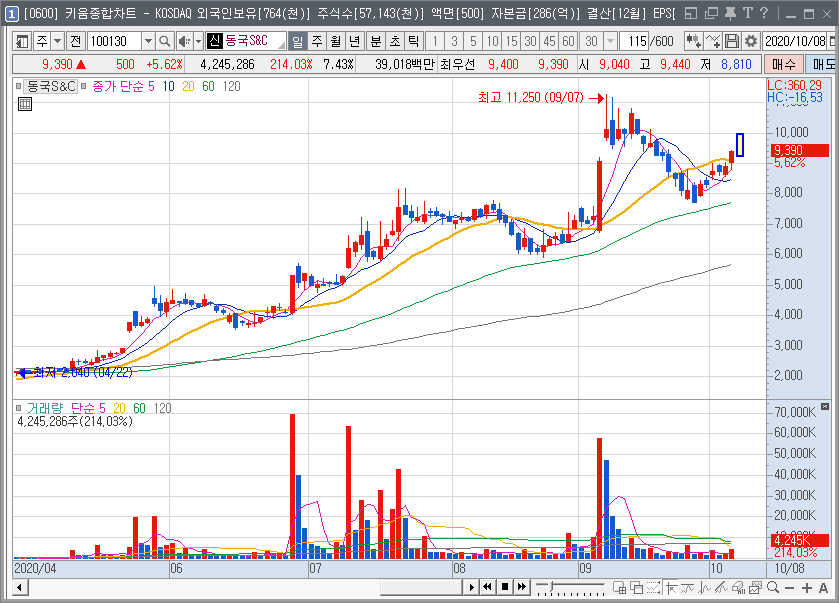Select the tick (틱) chart period

pos(414,41)
